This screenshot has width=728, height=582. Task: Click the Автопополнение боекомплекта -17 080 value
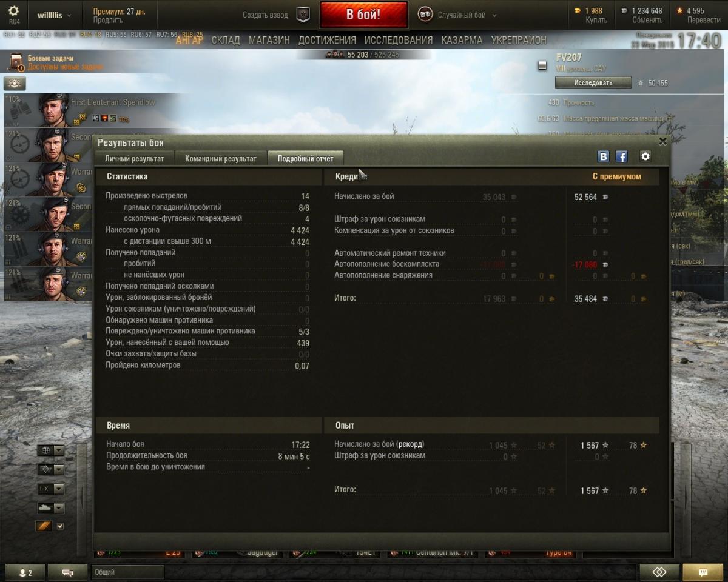(x=584, y=265)
